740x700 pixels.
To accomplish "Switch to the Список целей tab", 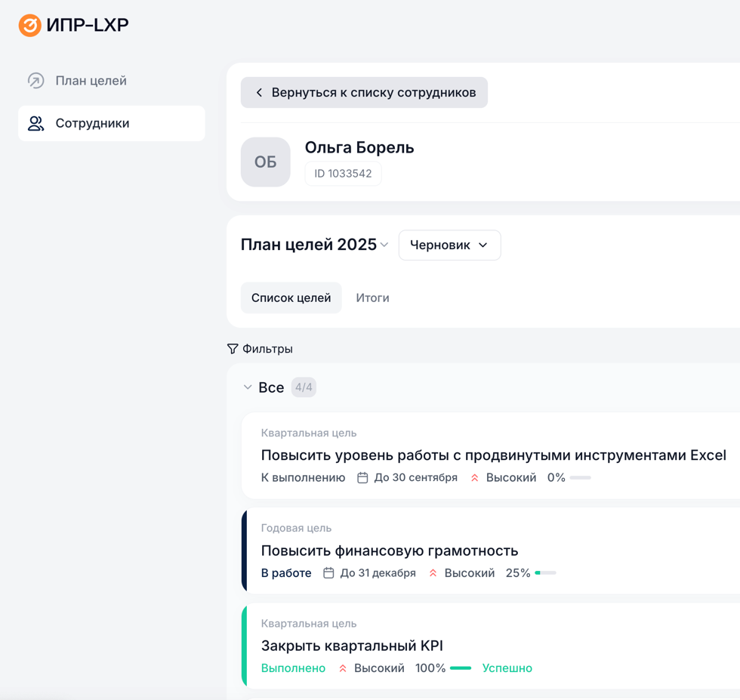I will pyautogui.click(x=291, y=298).
